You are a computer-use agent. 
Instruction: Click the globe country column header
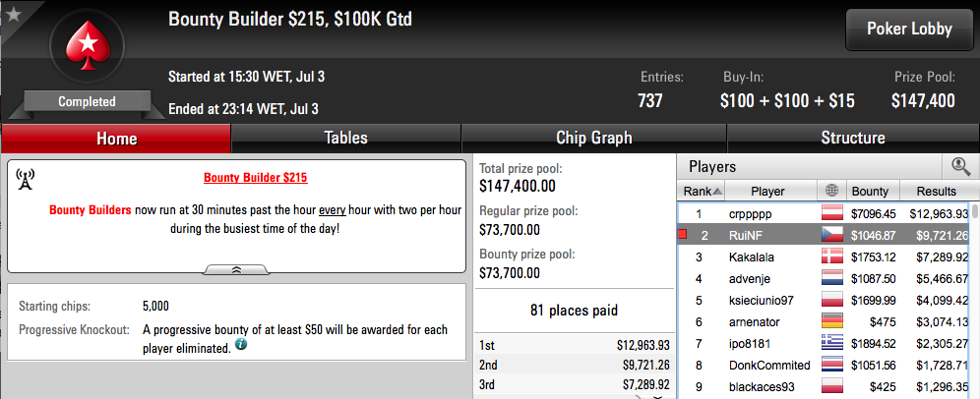pyautogui.click(x=831, y=191)
